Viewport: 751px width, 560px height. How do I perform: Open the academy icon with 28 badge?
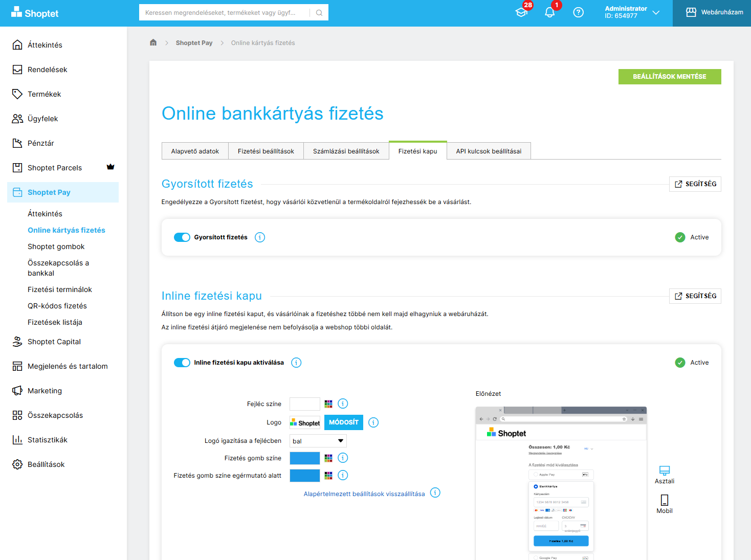click(x=522, y=12)
